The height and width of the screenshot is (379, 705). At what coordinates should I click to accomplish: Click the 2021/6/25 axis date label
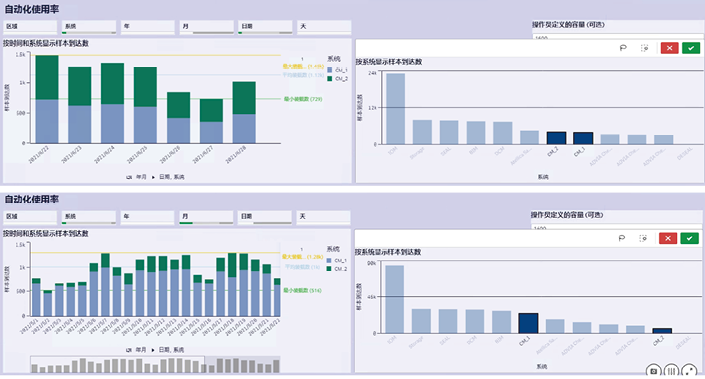point(137,154)
